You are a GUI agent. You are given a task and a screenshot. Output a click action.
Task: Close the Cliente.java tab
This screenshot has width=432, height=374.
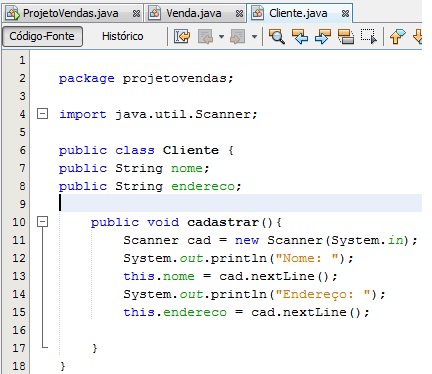click(x=345, y=14)
